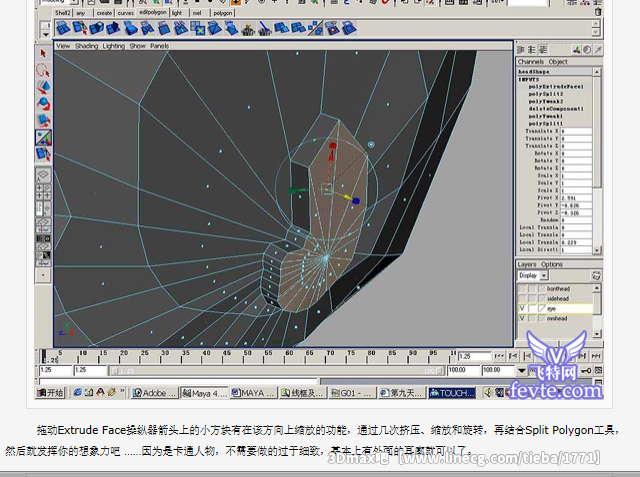Click the Show Manipulator tool icon
Viewport: 640px width, 477px height.
click(44, 138)
